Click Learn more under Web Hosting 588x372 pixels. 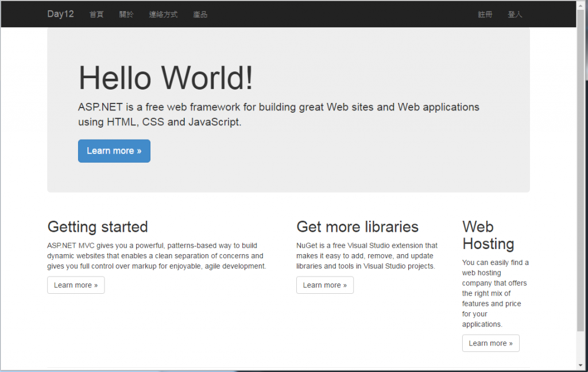(490, 343)
